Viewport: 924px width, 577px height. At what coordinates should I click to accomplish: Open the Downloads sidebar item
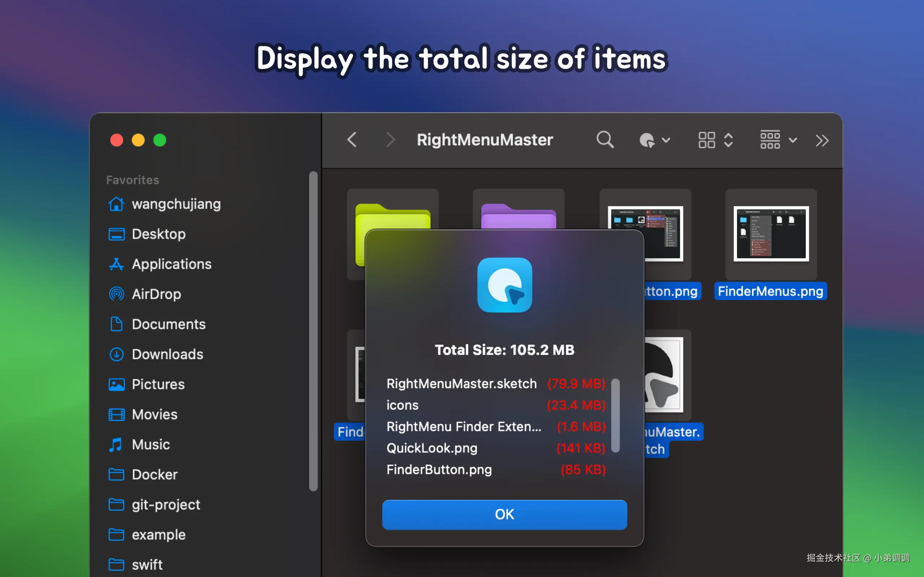[167, 354]
